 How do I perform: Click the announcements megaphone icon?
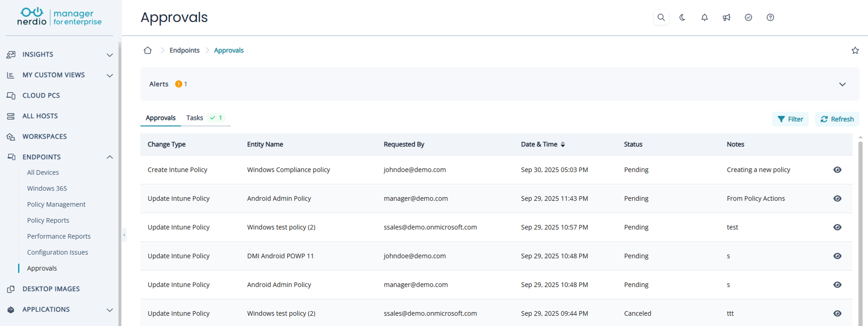coord(726,17)
